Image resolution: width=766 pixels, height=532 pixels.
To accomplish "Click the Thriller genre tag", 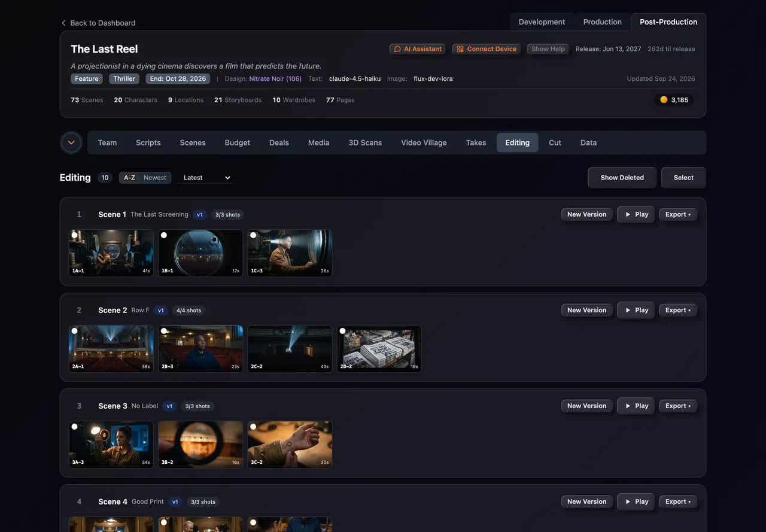I will click(124, 79).
